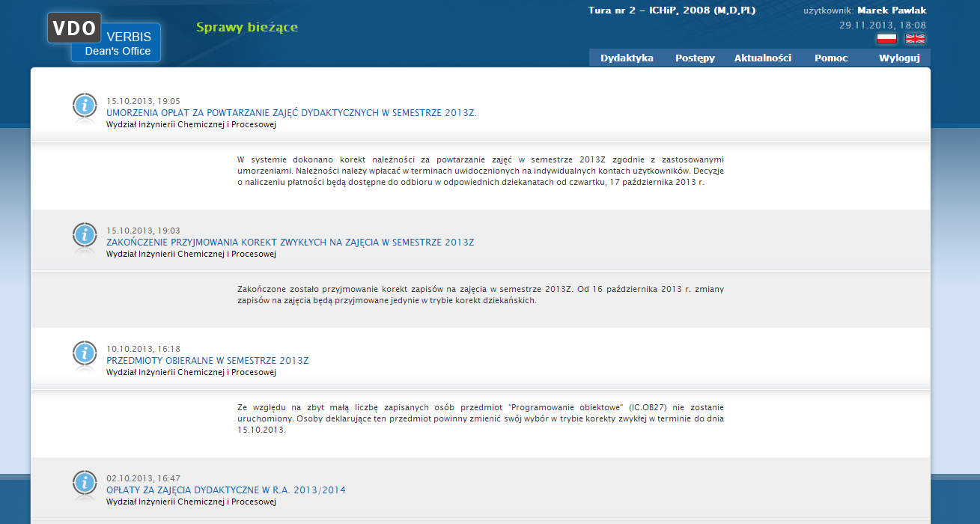Screen dimensions: 980x524
Task: Open 'Przedmioty obieralne w semestrze 2013Z' announcement
Action: click(207, 361)
